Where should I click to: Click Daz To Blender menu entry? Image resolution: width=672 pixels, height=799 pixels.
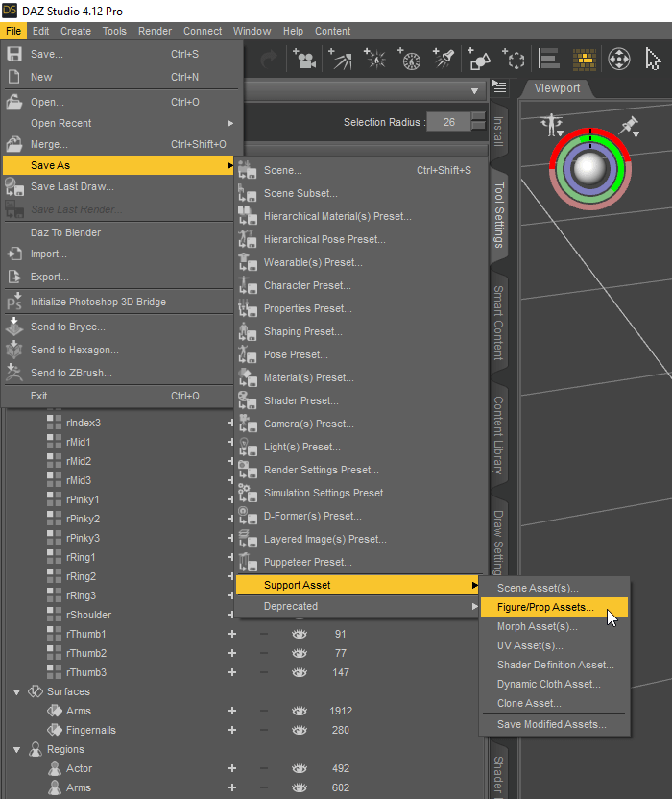coord(118,232)
